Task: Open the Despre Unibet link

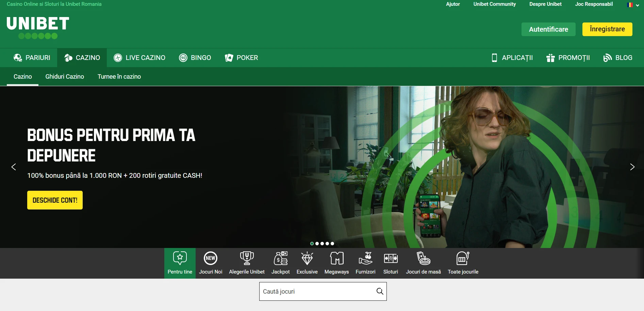Action: [x=545, y=4]
